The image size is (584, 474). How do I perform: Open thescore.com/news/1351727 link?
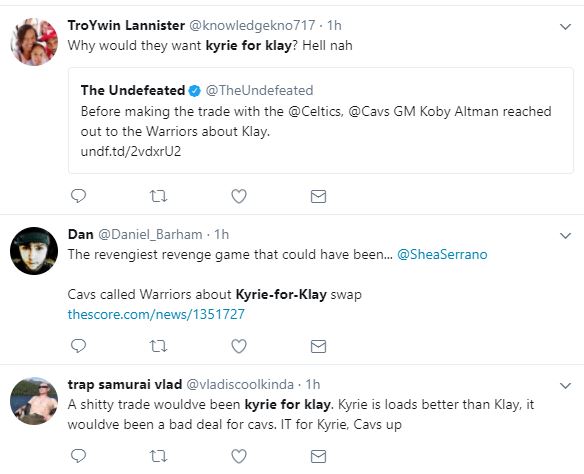156,314
